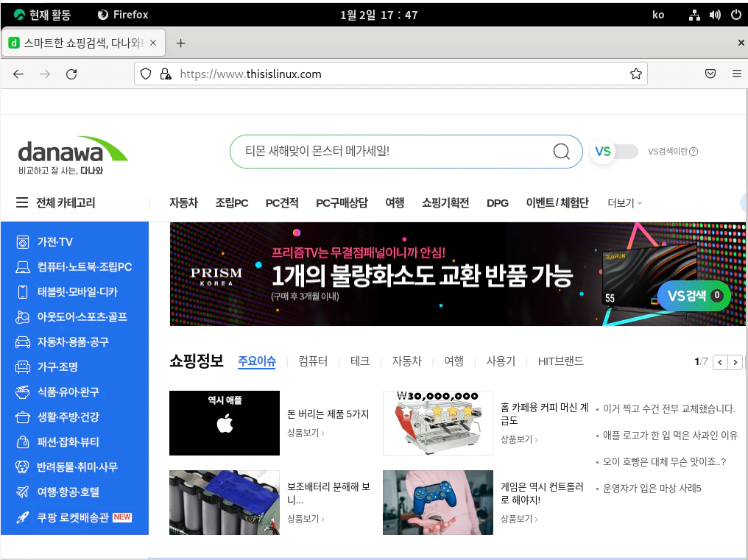Click 상품보기 under 돈 버리는 제품 5가지

[306, 433]
